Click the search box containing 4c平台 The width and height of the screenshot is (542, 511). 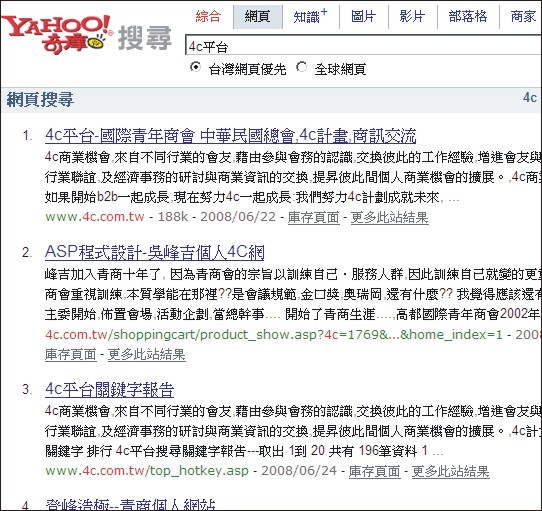[363, 45]
